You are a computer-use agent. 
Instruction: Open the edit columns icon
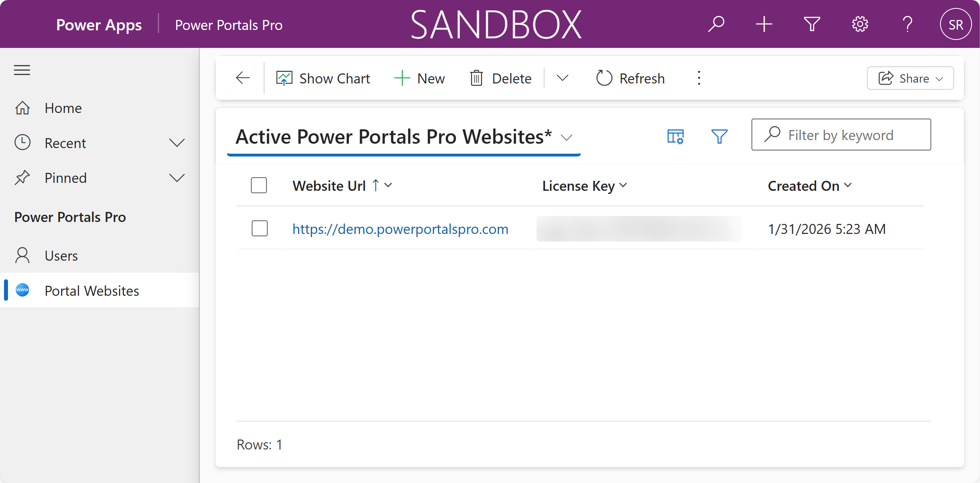(x=675, y=137)
